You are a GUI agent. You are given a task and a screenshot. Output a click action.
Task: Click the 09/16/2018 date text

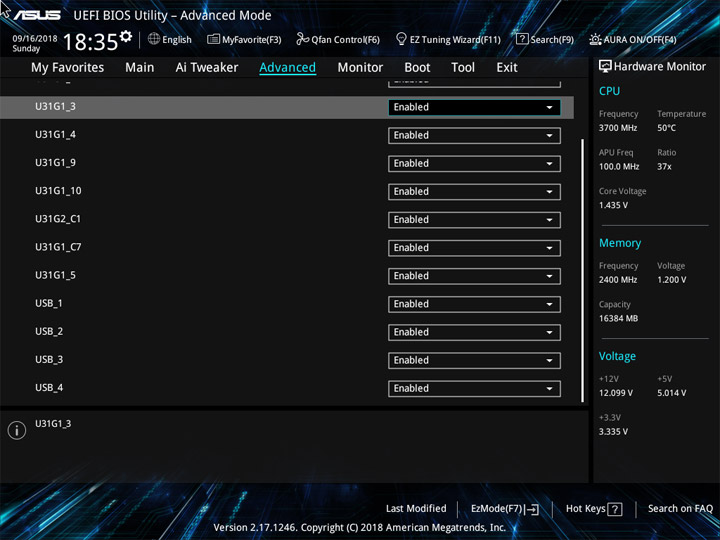coord(34,39)
